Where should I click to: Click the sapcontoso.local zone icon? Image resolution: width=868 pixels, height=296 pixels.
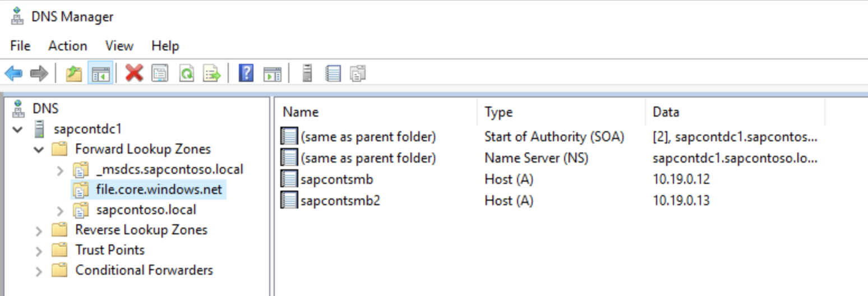click(81, 210)
